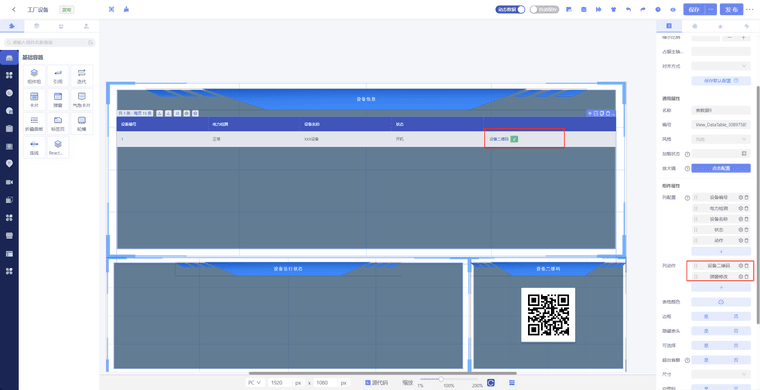
Task: Switch to fourth left panel tab with person icon
Action: [86, 26]
